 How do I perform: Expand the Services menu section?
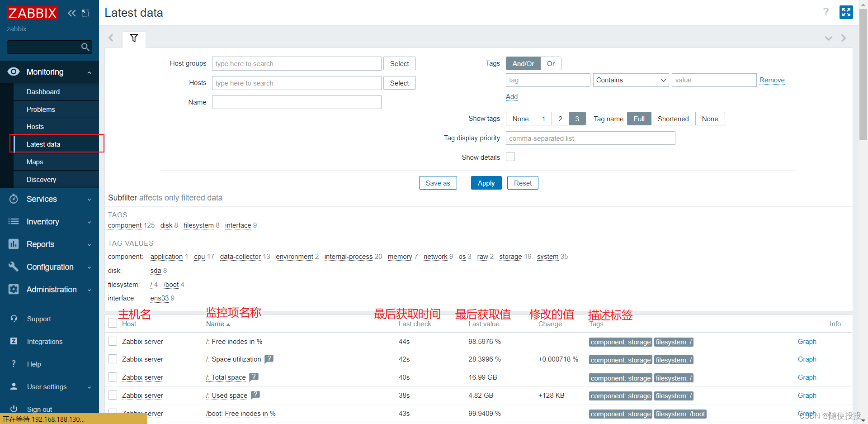pyautogui.click(x=90, y=200)
